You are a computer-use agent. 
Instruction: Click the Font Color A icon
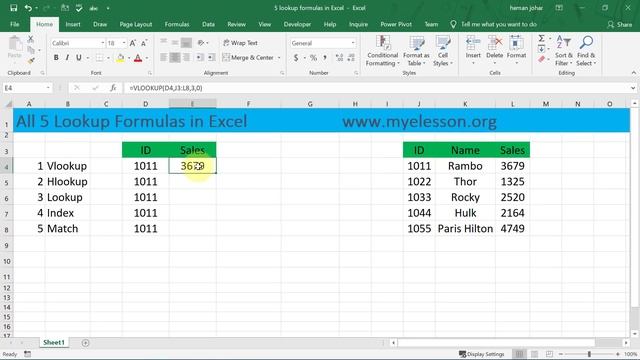(x=138, y=58)
